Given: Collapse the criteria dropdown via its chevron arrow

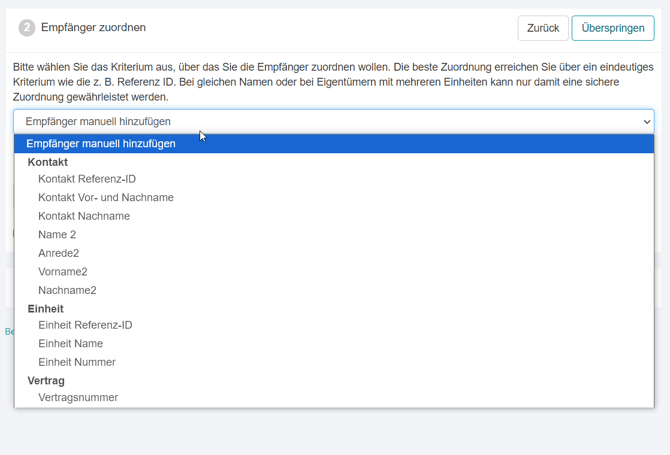Looking at the screenshot, I should tap(646, 122).
